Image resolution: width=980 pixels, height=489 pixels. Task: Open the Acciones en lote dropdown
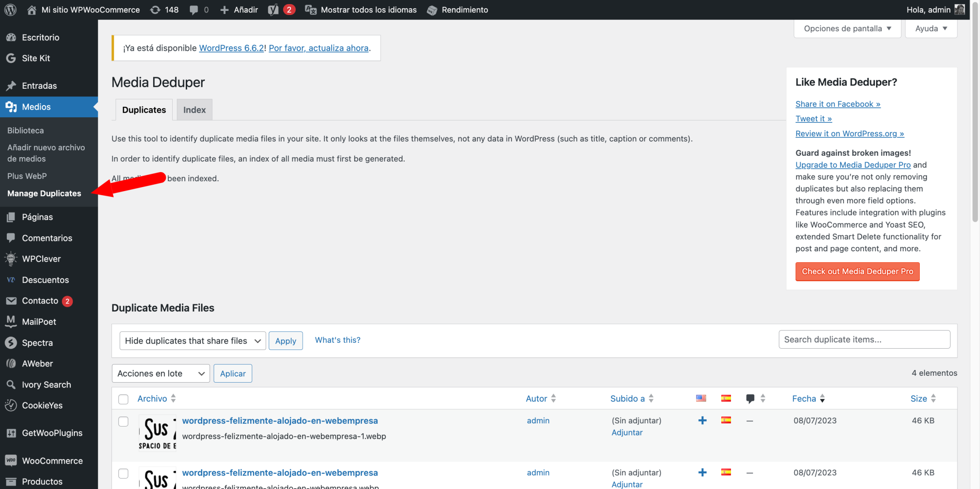[x=161, y=374]
